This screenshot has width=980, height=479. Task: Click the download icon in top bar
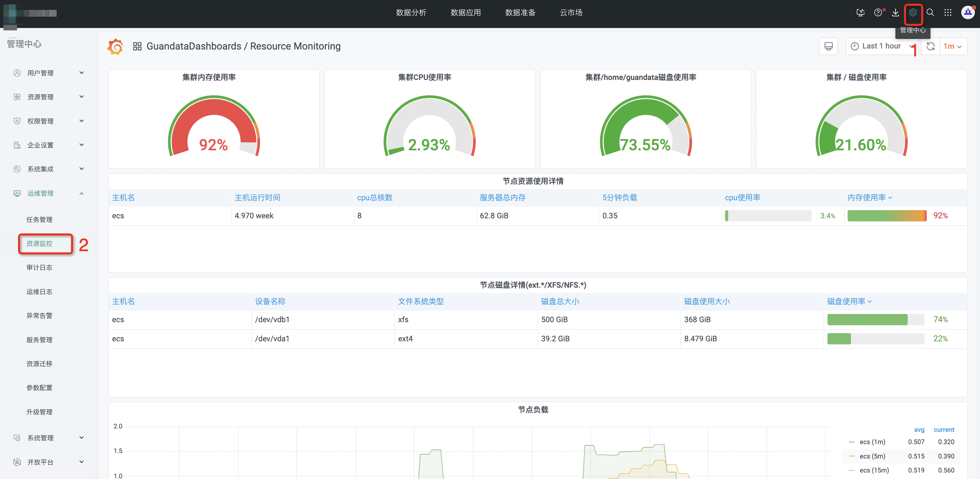point(895,13)
